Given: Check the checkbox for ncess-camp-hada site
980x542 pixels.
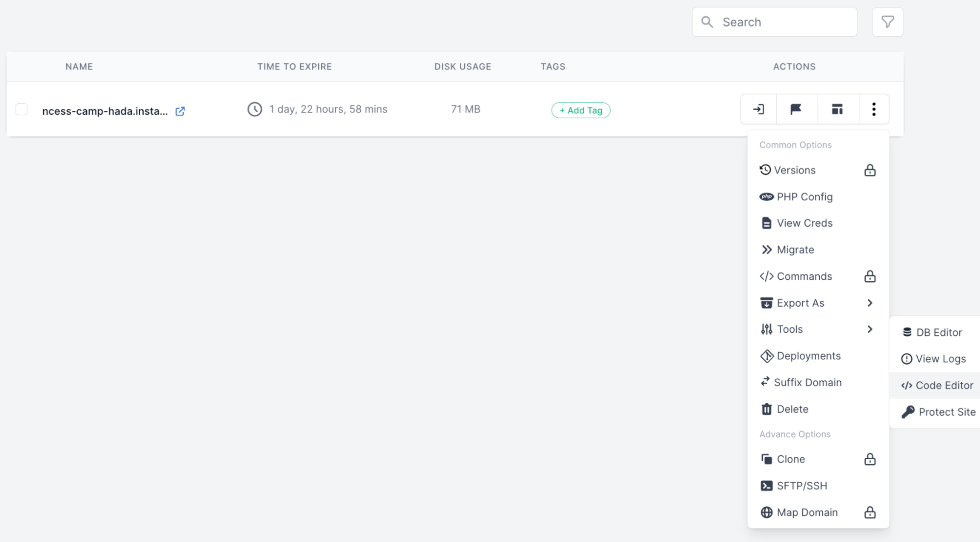Looking at the screenshot, I should coord(22,109).
